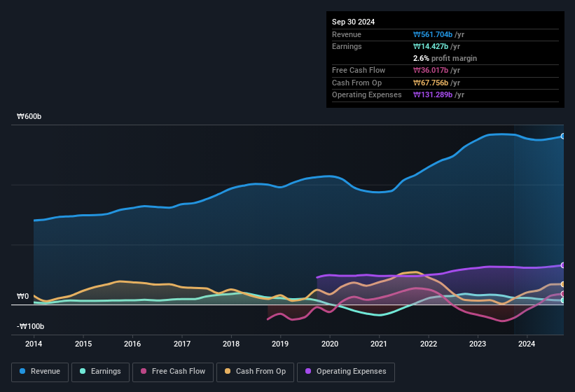Screen dimensions: 575x392
Task: Click the ₩36.017b free cash flow value
Action: click(431, 70)
